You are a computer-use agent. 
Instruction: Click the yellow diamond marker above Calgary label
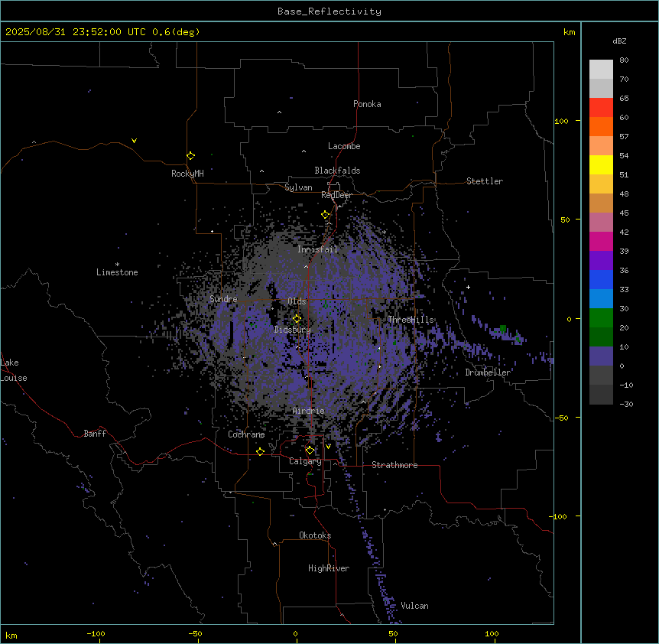pos(310,450)
